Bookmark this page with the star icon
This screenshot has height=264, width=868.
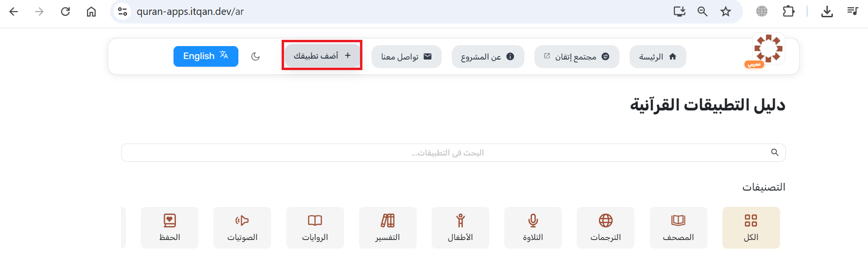click(x=725, y=12)
